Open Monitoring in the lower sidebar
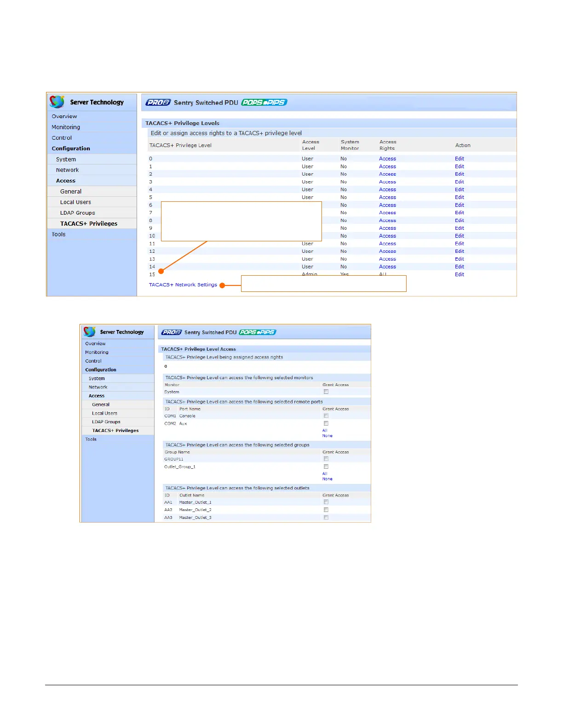Screen dimensions: 563x728 pos(97,353)
